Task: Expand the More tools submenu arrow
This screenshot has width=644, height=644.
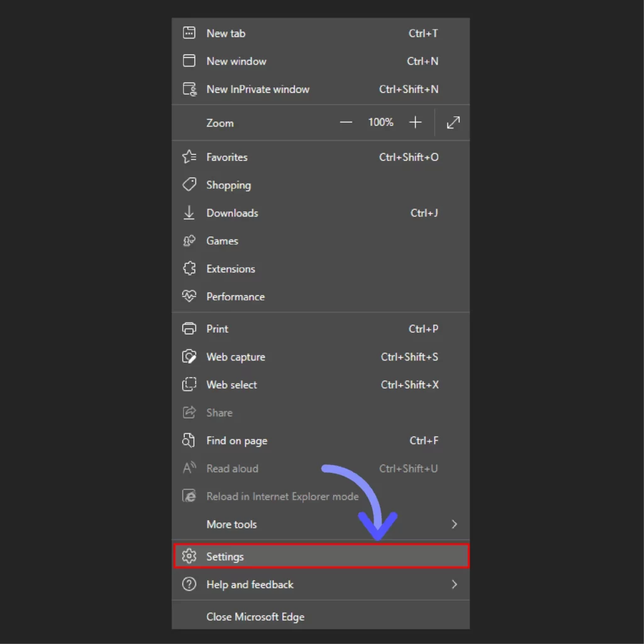Action: (454, 524)
